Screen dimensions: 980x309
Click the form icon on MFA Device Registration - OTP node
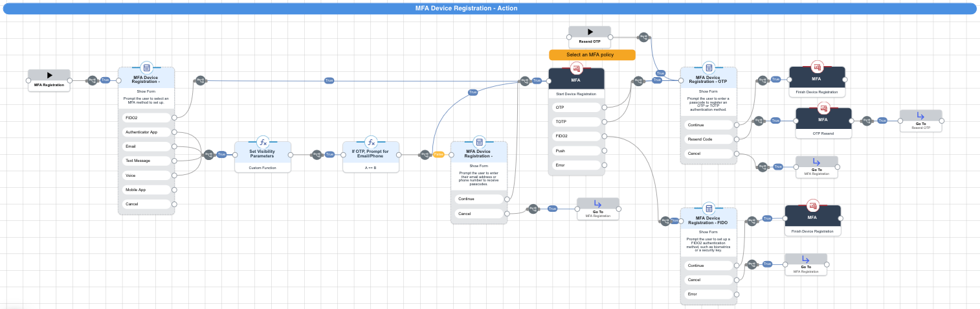[709, 67]
